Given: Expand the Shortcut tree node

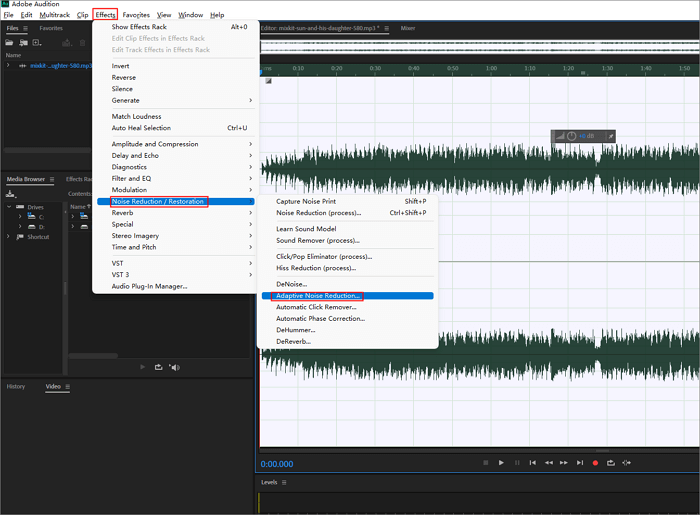Looking at the screenshot, I should (8, 237).
